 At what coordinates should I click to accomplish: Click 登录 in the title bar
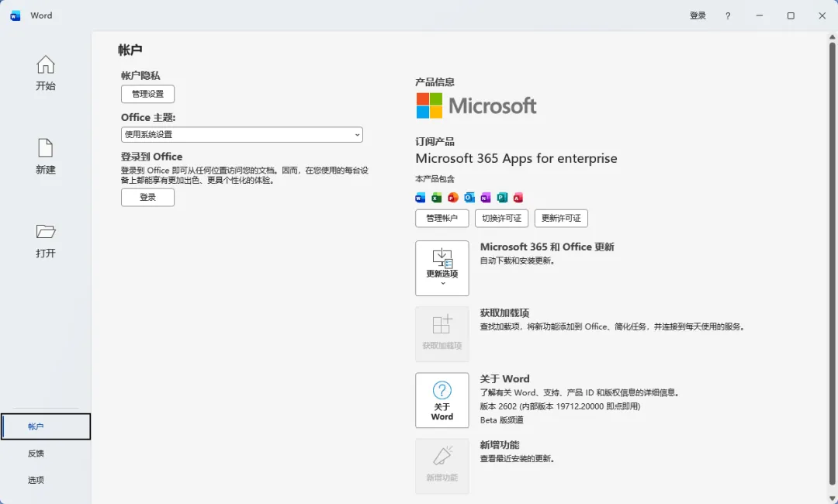[x=698, y=16]
